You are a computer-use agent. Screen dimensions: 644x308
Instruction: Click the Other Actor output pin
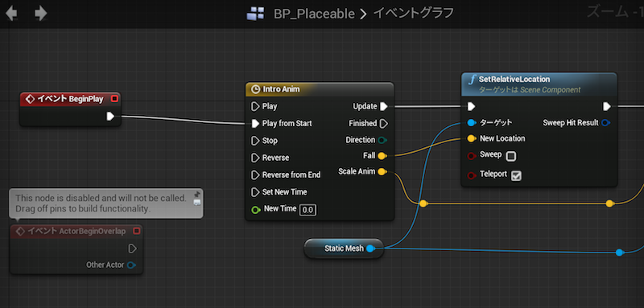(x=131, y=265)
